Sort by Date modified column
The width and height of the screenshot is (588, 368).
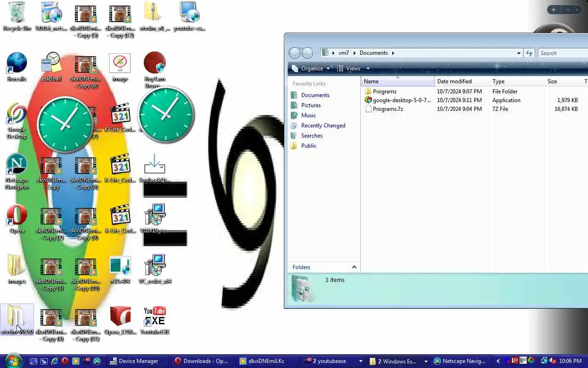(462, 81)
